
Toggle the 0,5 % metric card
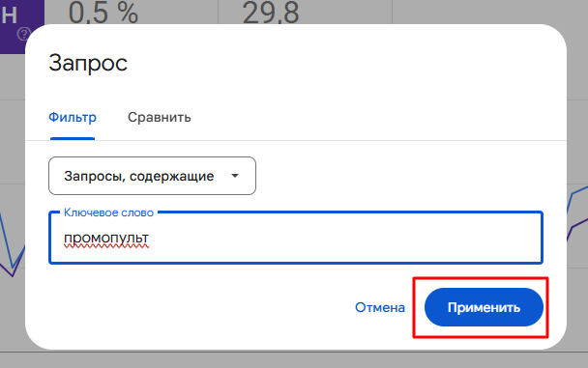click(x=132, y=12)
